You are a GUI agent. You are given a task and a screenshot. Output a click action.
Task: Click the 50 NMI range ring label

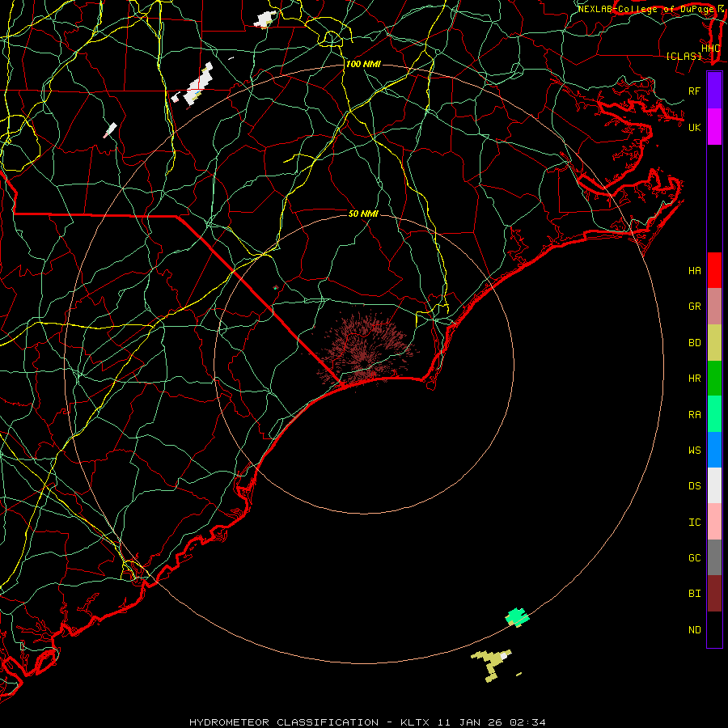[363, 214]
